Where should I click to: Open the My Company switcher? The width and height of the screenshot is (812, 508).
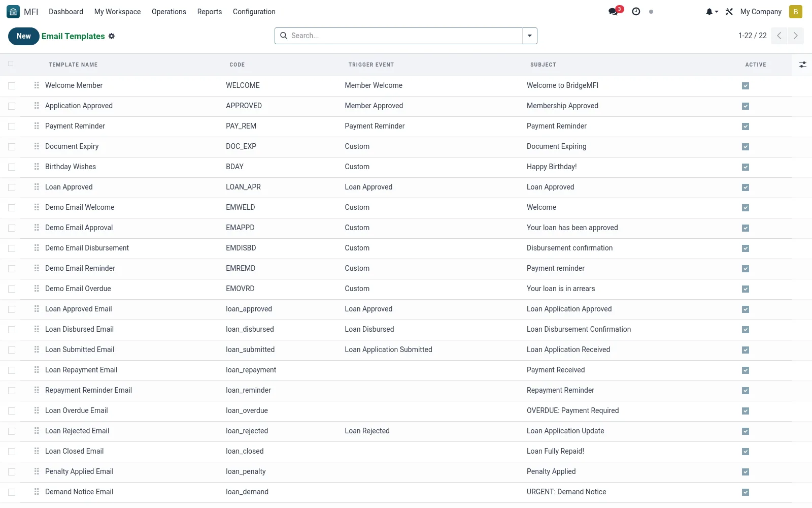pyautogui.click(x=761, y=12)
